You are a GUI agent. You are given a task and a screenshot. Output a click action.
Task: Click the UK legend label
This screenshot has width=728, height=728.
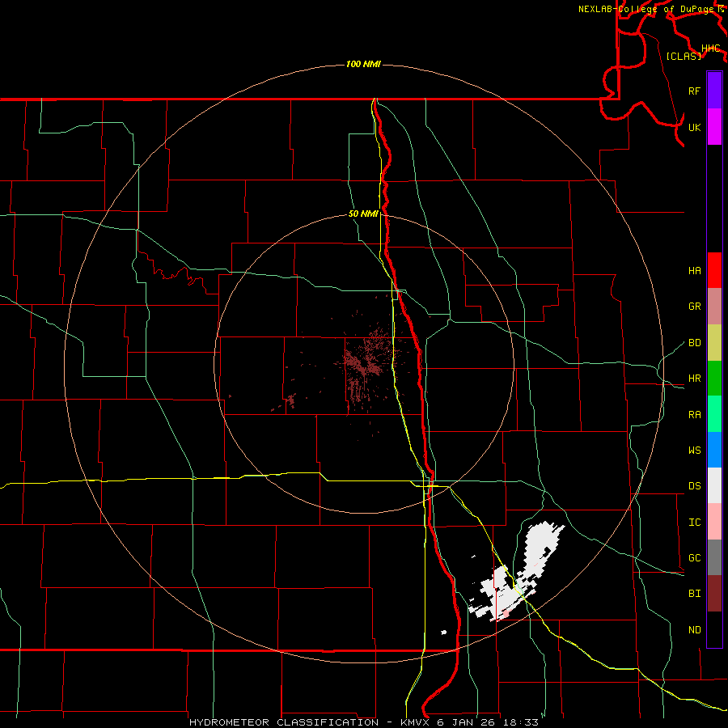coord(695,127)
